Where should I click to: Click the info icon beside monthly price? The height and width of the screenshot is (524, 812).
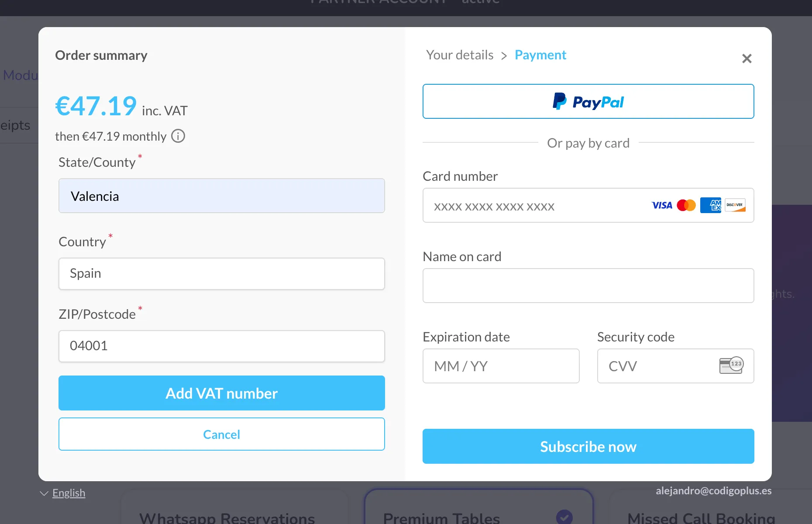tap(178, 136)
